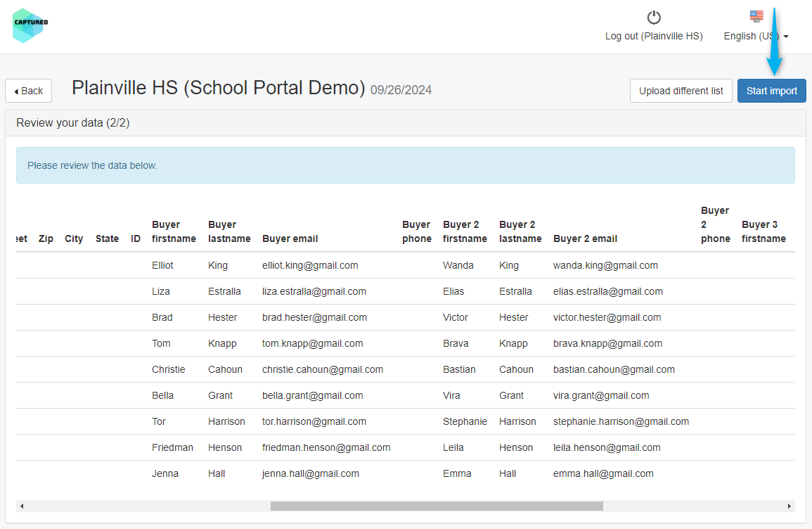812x529 pixels.
Task: Select jenna.hall@gmail.com cell
Action: (x=311, y=473)
